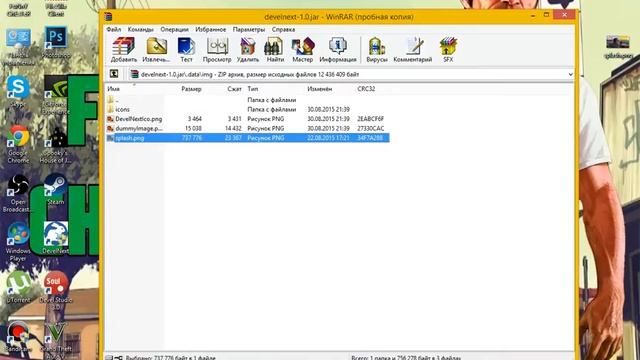Viewport: 640px width, 360px height.
Task: Show archive Информация (Info)
Action: (338, 49)
